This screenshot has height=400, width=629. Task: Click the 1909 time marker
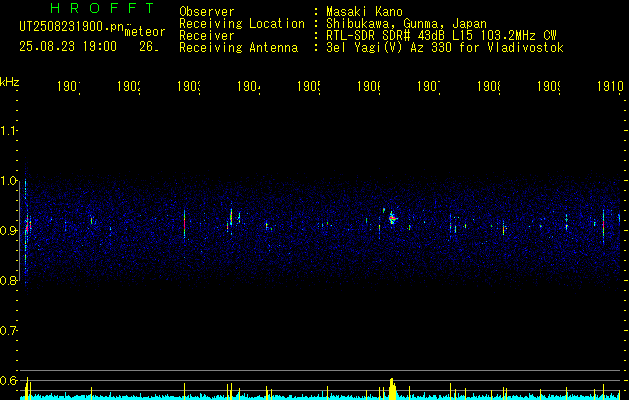(x=549, y=87)
